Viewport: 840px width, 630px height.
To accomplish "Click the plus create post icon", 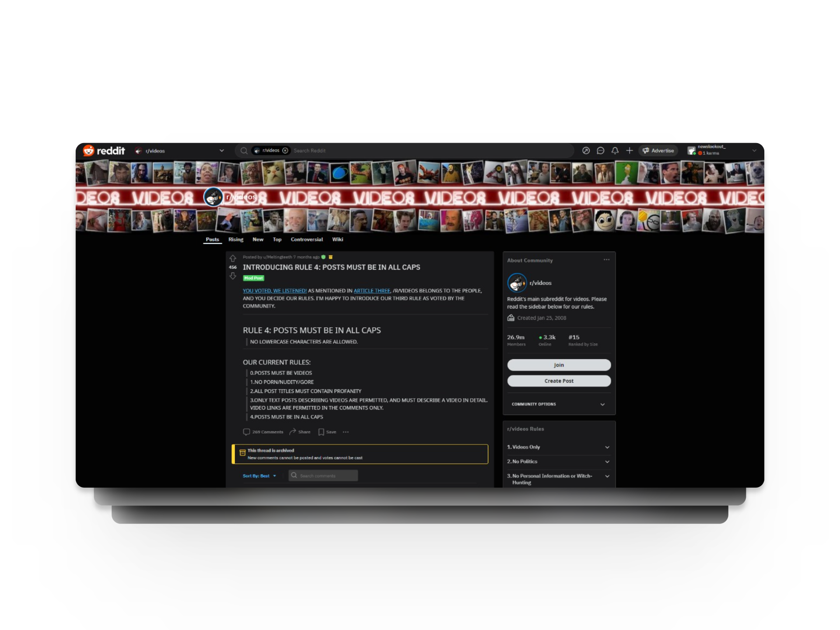I will pyautogui.click(x=629, y=150).
